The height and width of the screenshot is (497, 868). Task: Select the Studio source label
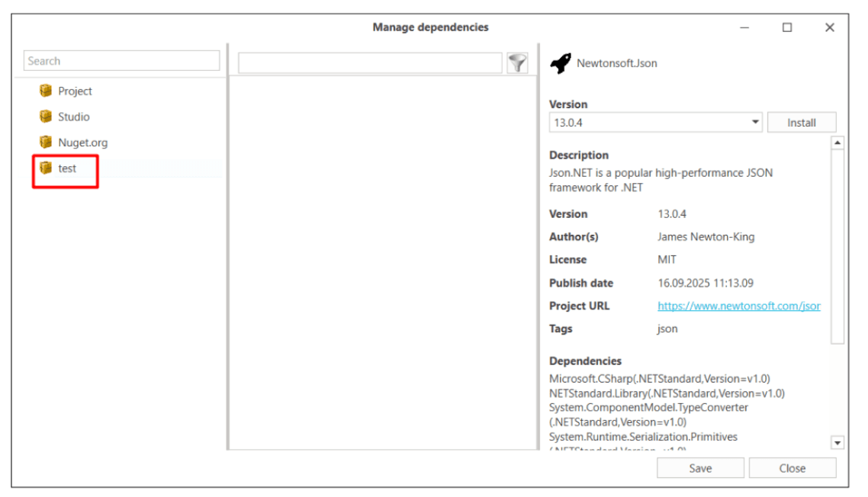click(74, 117)
